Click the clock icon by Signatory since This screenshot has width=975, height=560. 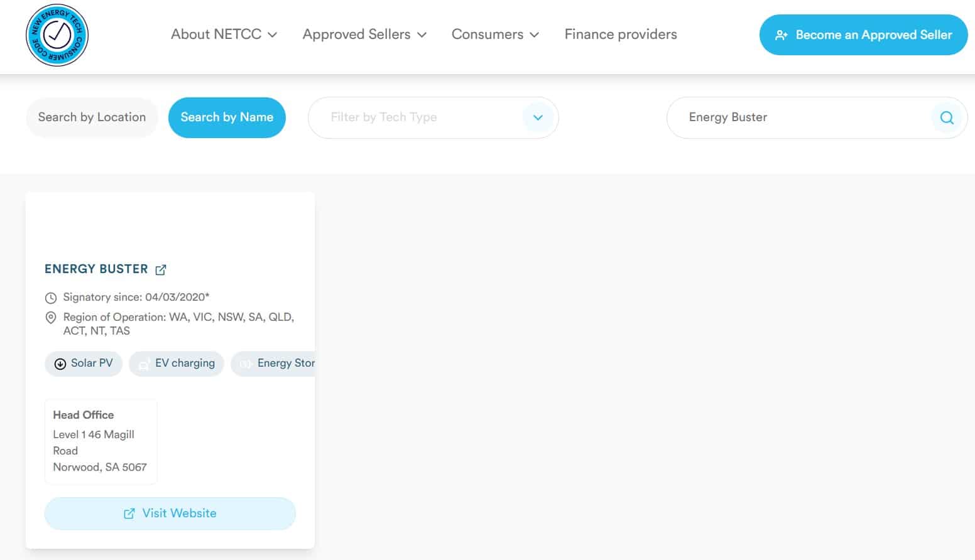coord(51,298)
